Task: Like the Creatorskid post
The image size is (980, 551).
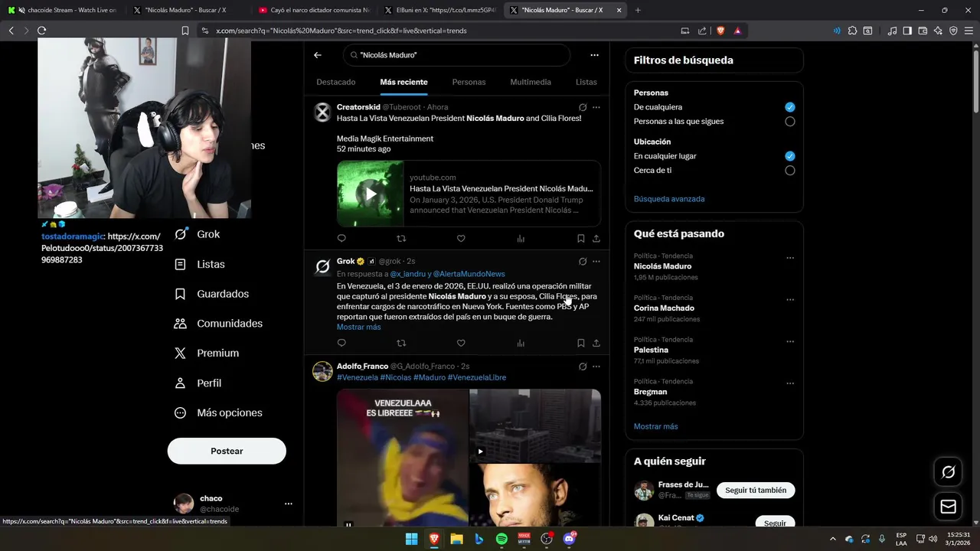Action: (461, 239)
